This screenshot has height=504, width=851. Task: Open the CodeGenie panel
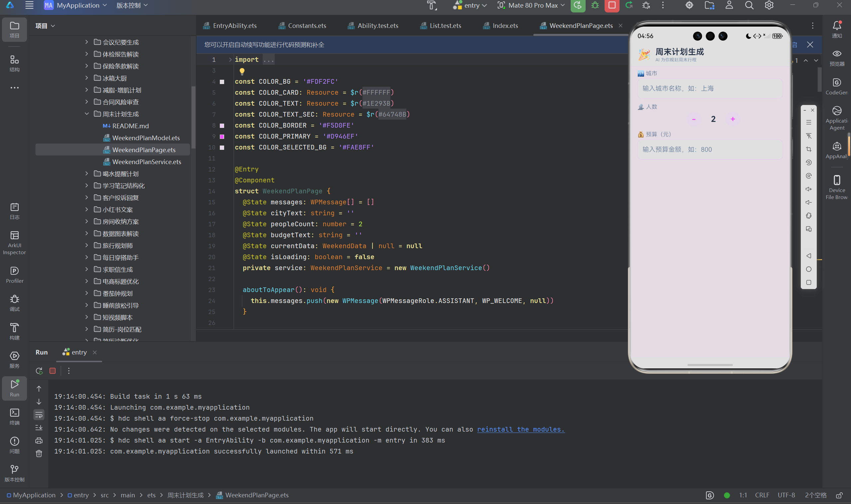click(836, 87)
